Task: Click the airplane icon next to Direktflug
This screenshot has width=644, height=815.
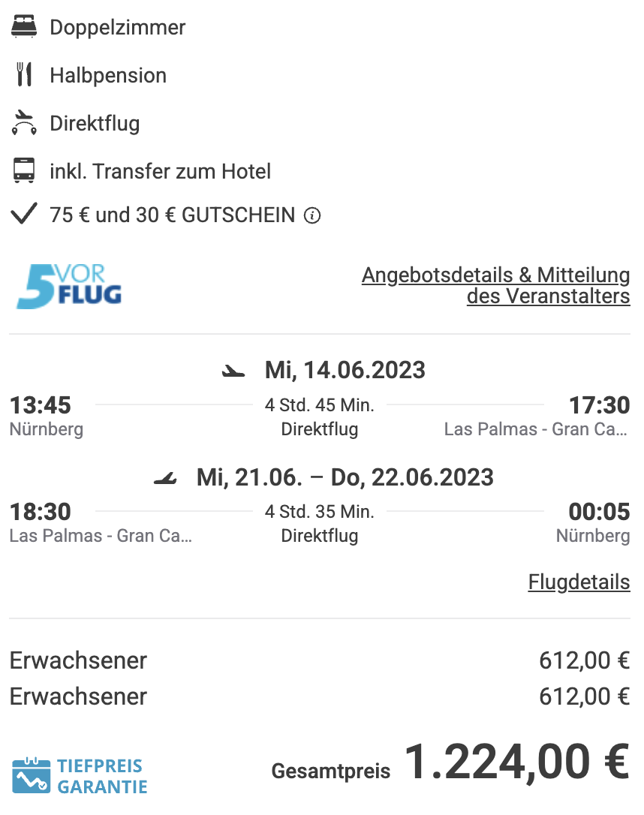Action: pos(24,122)
